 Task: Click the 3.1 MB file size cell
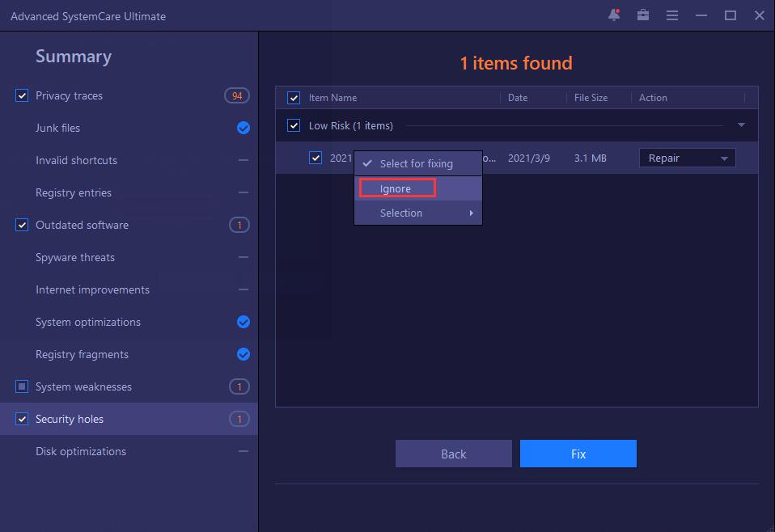pyautogui.click(x=590, y=158)
